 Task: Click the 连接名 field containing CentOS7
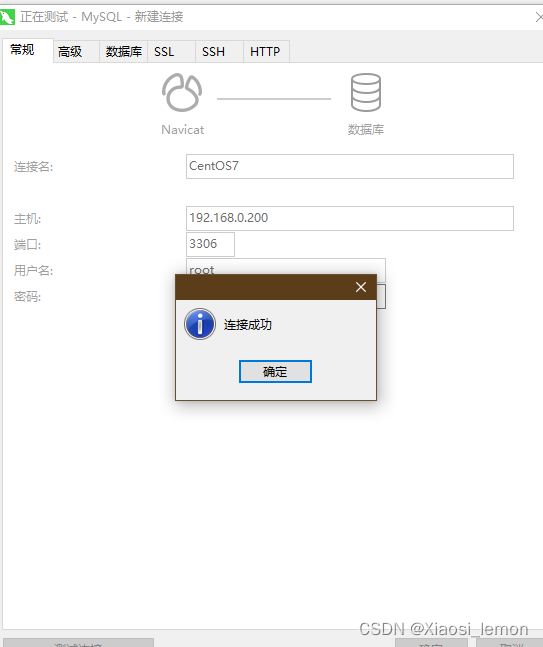pos(349,166)
